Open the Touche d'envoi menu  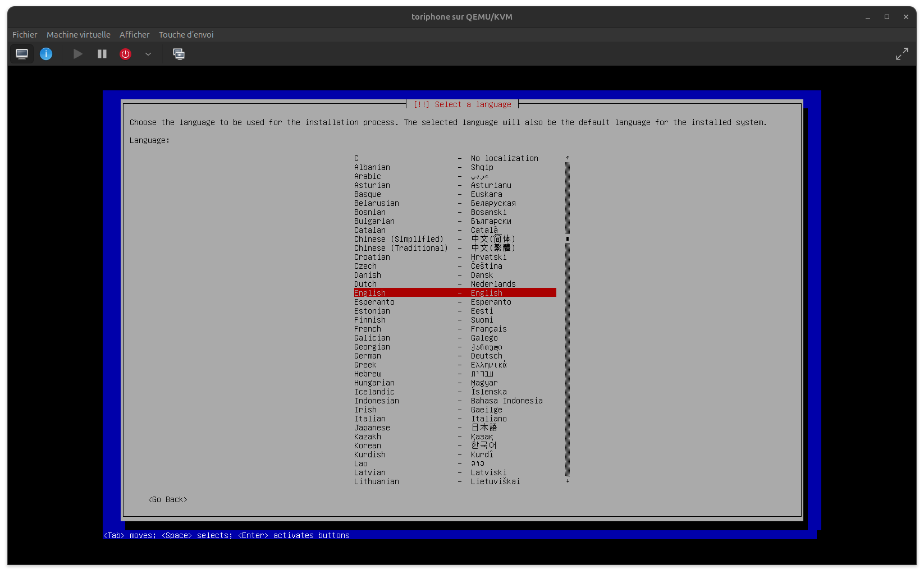(186, 35)
